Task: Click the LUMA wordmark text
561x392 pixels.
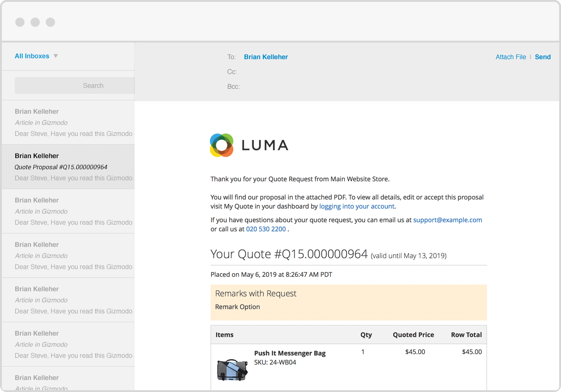Action: coord(265,145)
